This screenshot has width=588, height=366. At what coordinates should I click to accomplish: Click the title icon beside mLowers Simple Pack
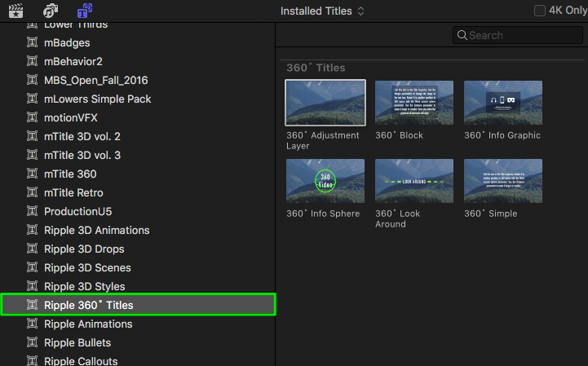(33, 99)
